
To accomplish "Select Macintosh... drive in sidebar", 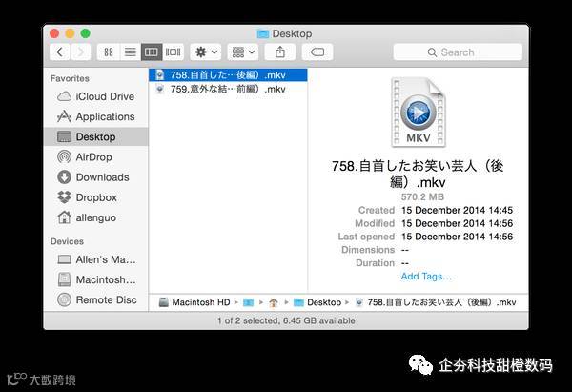I will (96, 280).
